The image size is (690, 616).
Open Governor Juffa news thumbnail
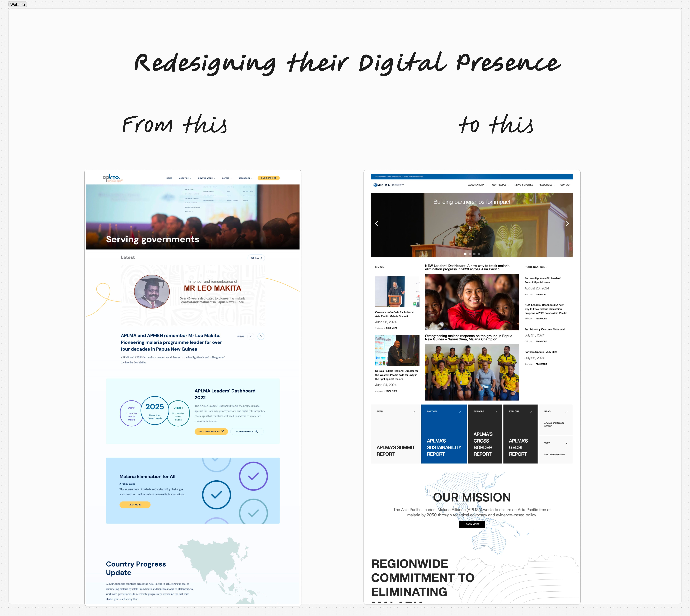(x=397, y=292)
